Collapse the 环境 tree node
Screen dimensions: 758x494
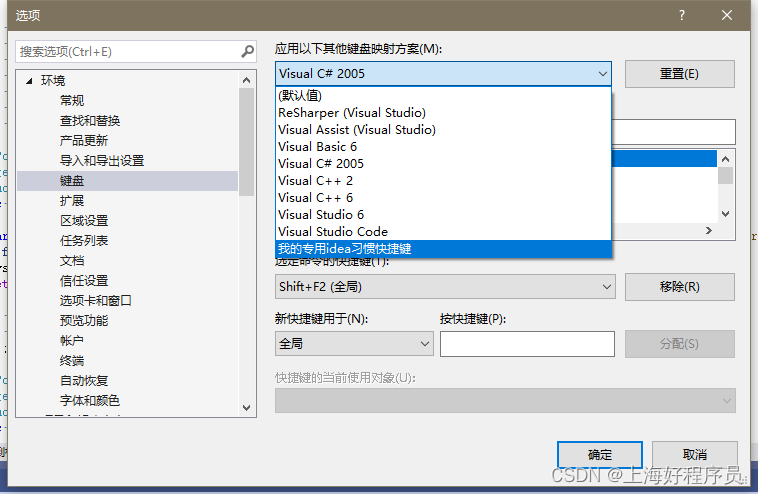pyautogui.click(x=29, y=81)
